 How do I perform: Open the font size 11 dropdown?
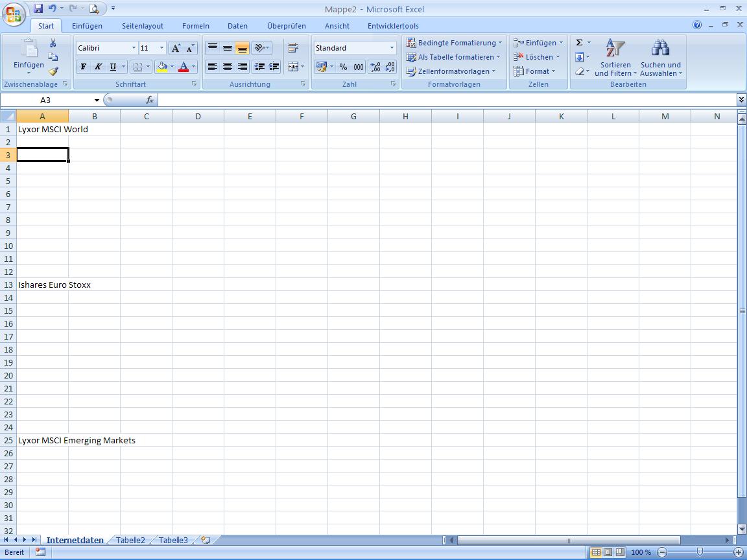point(161,48)
